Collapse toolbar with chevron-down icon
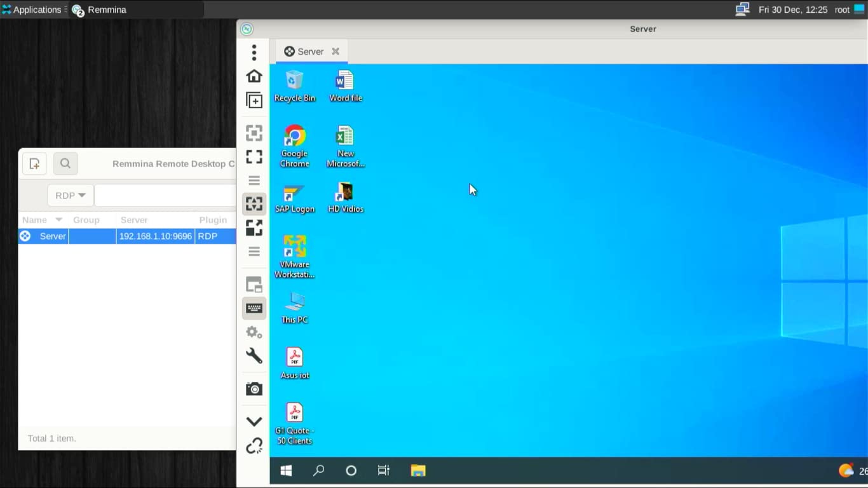Image resolution: width=868 pixels, height=488 pixels. tap(254, 420)
